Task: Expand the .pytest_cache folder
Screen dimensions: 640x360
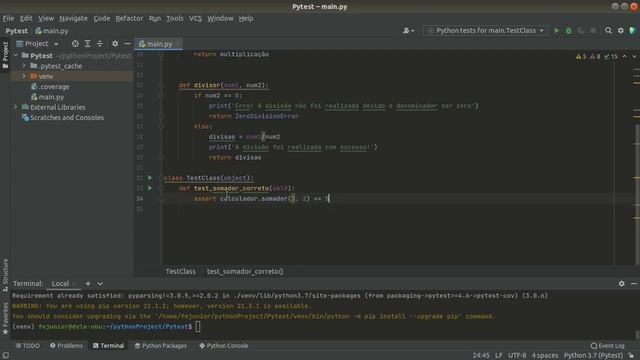Action: click(24, 66)
